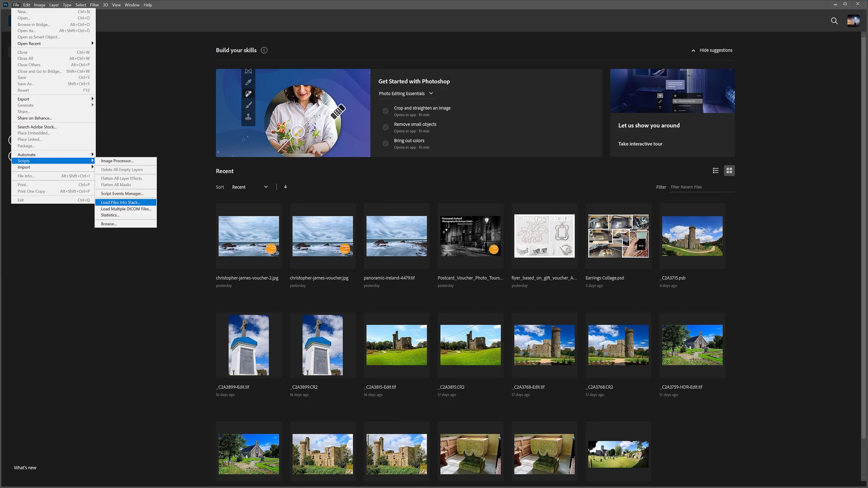Click the What's new link
Screen dimensions: 868x488
point(25,468)
